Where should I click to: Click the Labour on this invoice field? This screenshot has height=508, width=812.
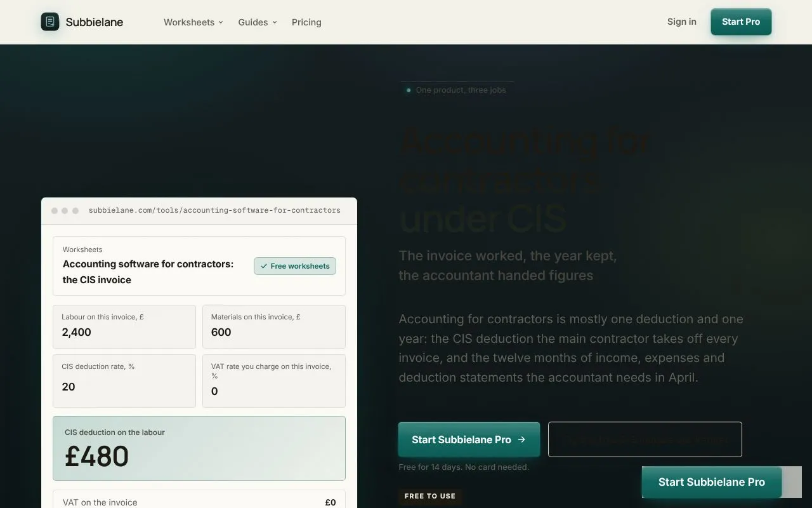124,326
